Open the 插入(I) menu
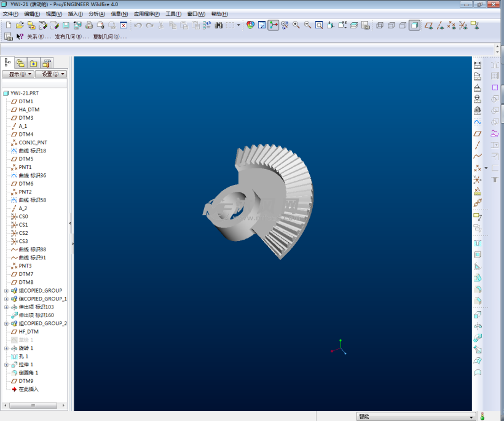Viewport: 504px width, 421px height. (76, 14)
